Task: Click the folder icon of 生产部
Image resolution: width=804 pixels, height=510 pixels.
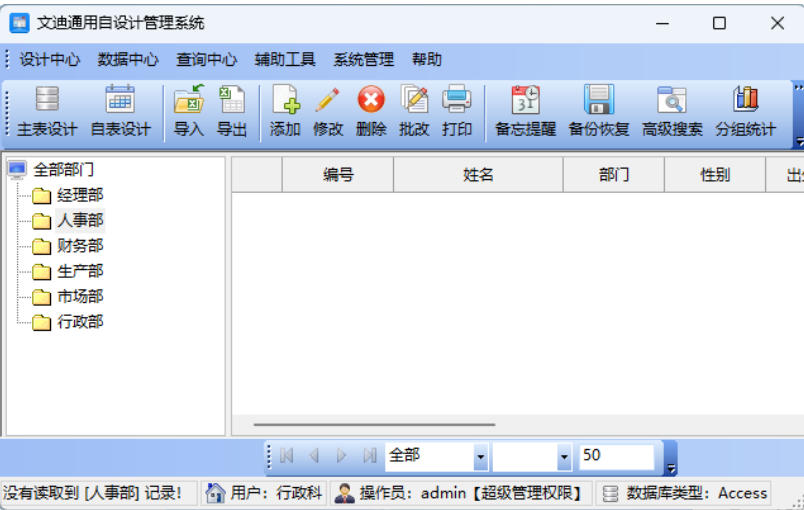Action: [42, 271]
